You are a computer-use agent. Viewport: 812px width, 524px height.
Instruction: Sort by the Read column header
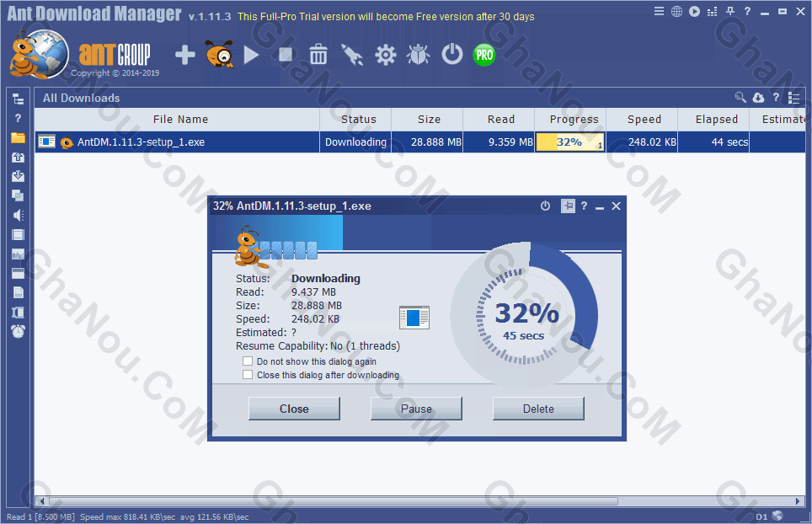[499, 120]
